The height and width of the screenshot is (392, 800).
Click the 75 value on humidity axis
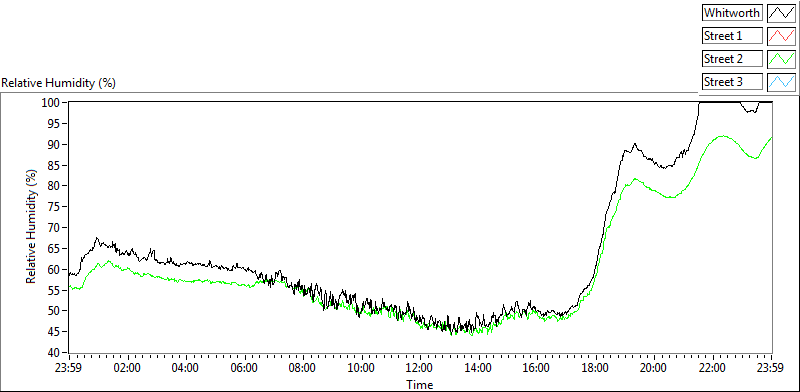pyautogui.click(x=55, y=207)
